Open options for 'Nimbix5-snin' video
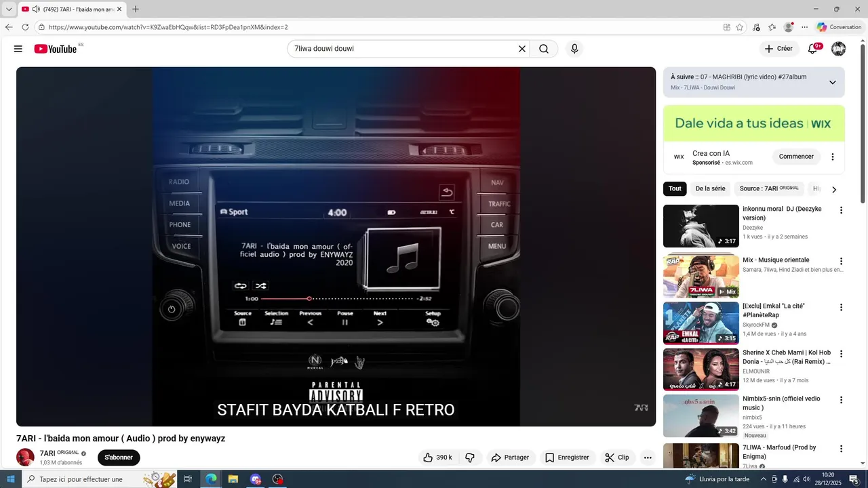Screen dimensions: 868x488 tap(841, 400)
